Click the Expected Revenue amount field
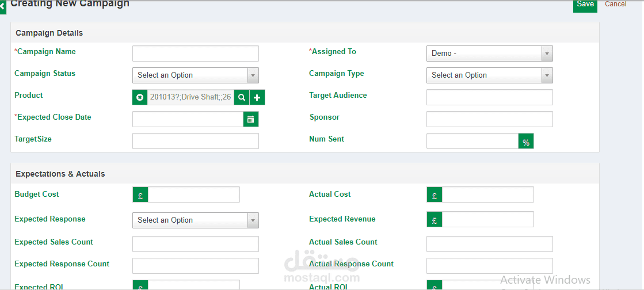 click(x=488, y=219)
